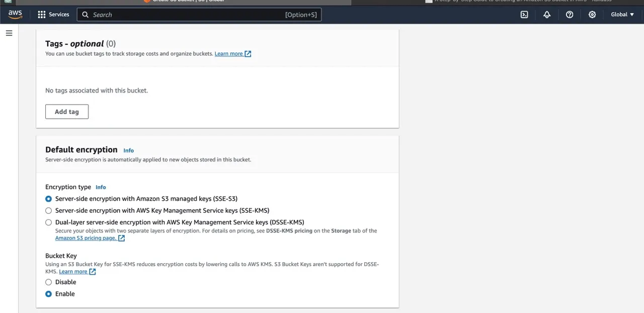
Task: Disable the Bucket Key
Action: (49, 282)
